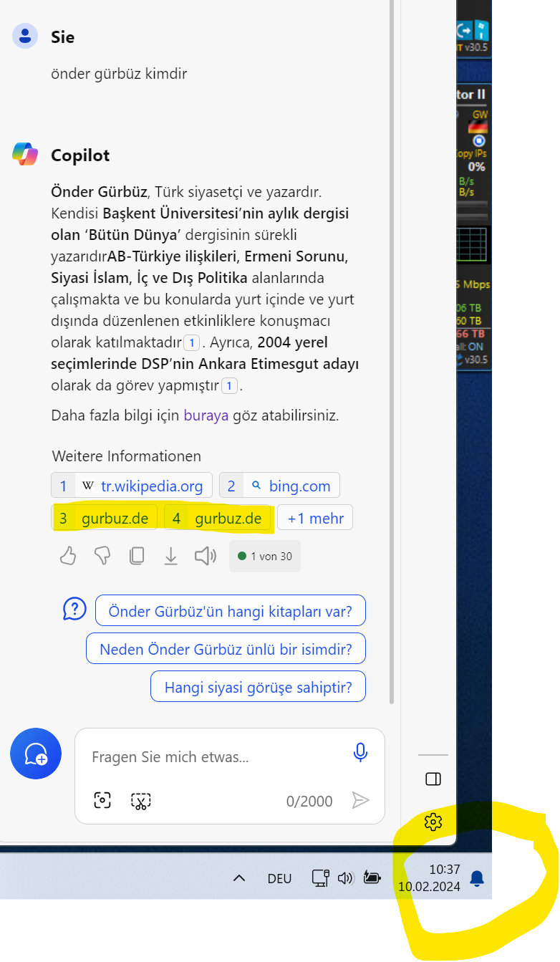
Task: Click the microphone icon in input box
Action: click(x=360, y=752)
